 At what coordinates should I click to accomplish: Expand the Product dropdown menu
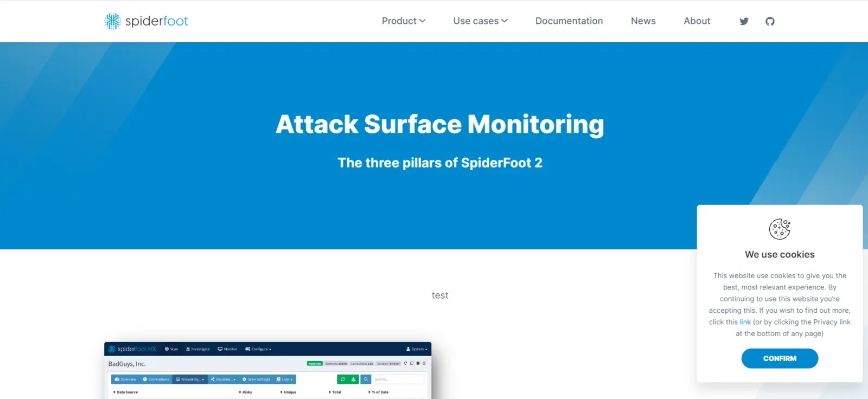point(404,21)
